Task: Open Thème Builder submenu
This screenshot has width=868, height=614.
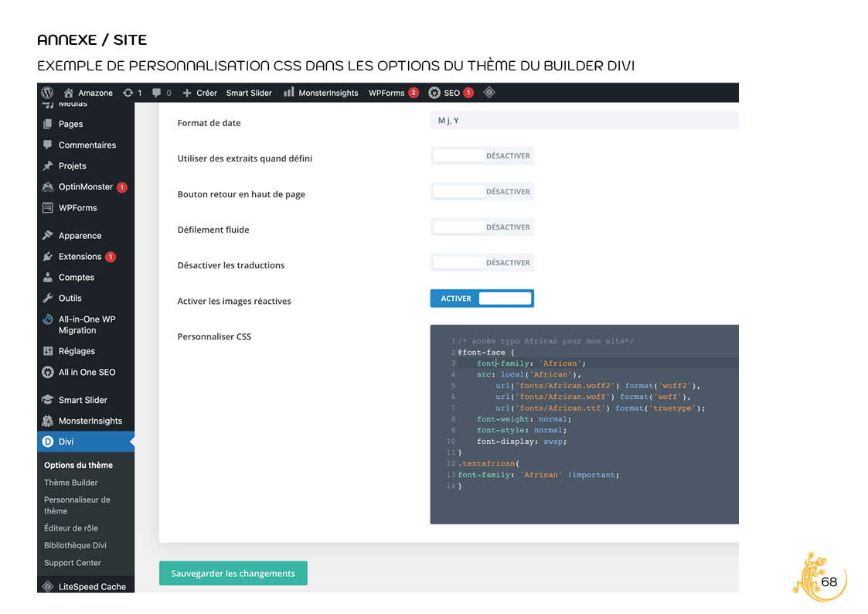Action: [71, 483]
